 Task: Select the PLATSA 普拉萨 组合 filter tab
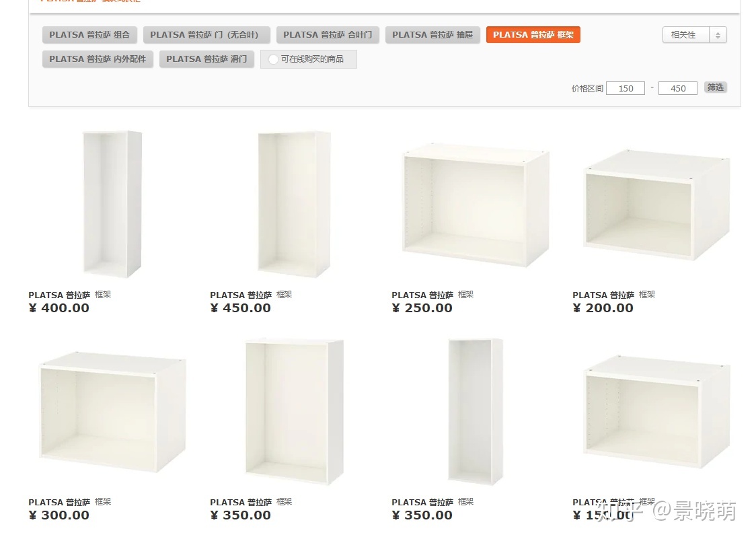(89, 35)
